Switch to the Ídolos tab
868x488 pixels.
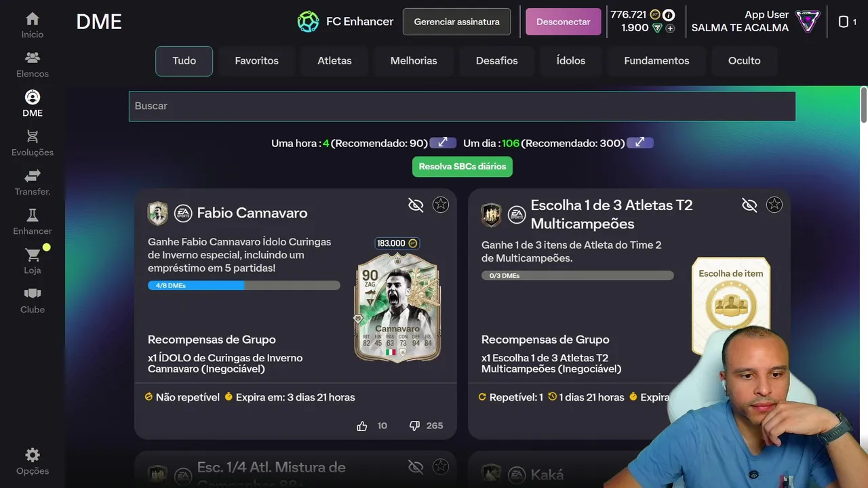coord(571,61)
